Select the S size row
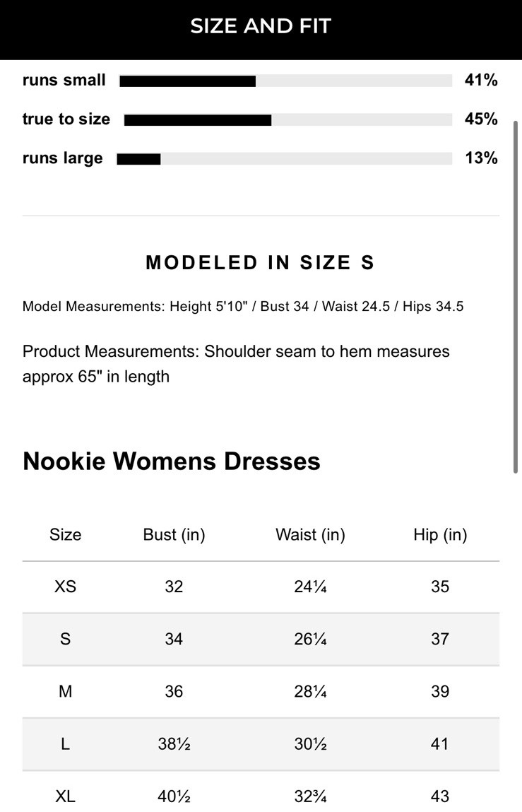This screenshot has width=522, height=812. (261, 639)
